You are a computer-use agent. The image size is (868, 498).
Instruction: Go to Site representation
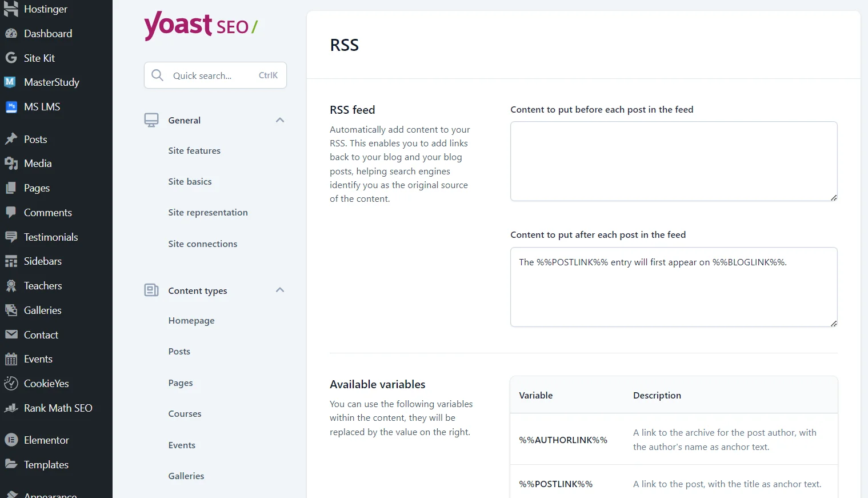click(208, 213)
